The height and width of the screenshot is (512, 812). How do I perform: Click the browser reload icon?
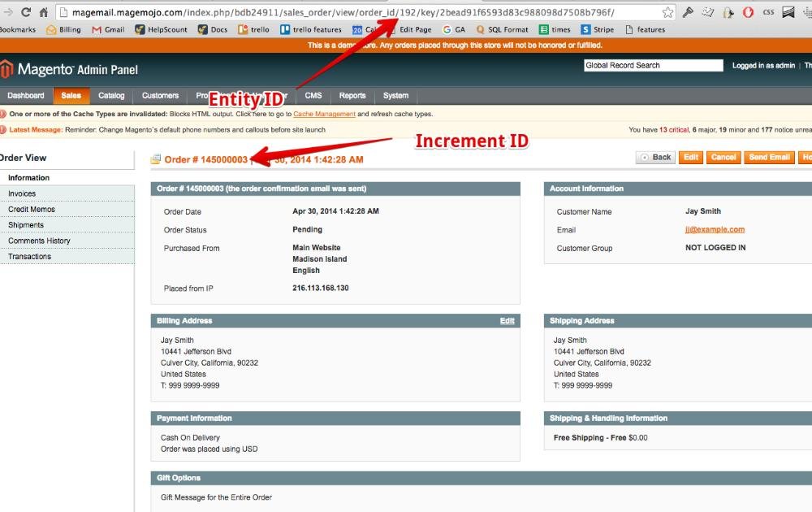pyautogui.click(x=26, y=12)
